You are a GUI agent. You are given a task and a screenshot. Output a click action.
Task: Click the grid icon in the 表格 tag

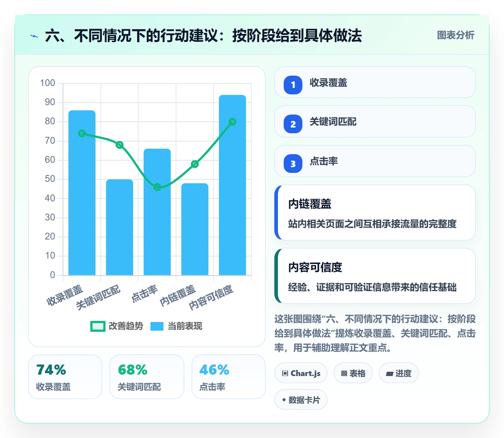pos(344,374)
